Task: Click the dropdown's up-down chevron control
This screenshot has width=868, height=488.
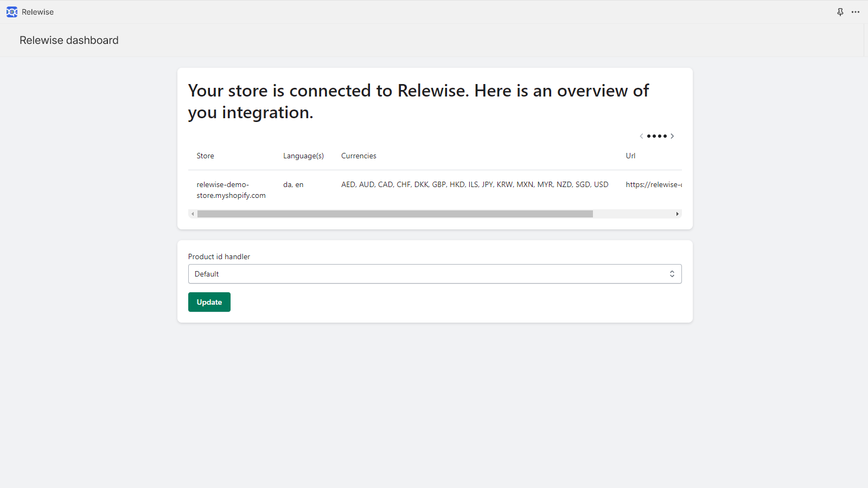Action: tap(672, 274)
